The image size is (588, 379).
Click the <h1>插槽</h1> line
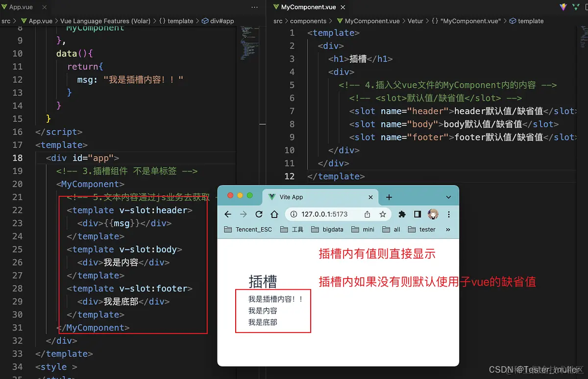tap(361, 59)
